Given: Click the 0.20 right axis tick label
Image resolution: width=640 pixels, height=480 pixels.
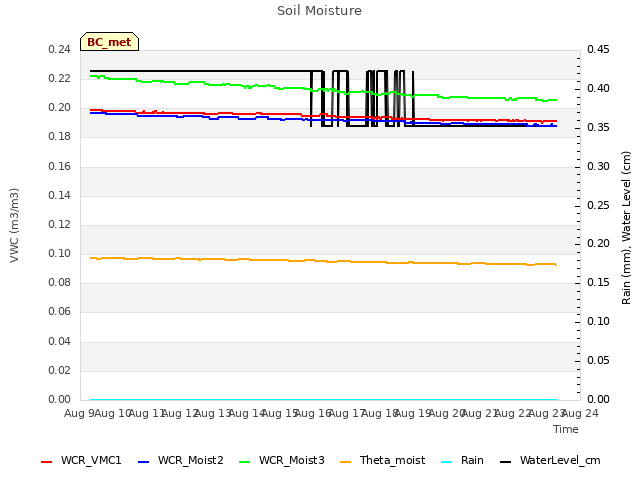Looking at the screenshot, I should 598,244.
